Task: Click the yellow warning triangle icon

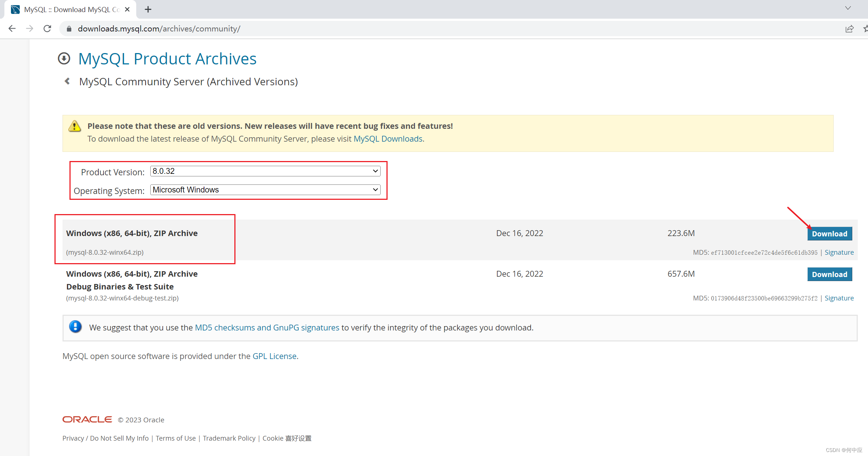Action: [x=75, y=126]
